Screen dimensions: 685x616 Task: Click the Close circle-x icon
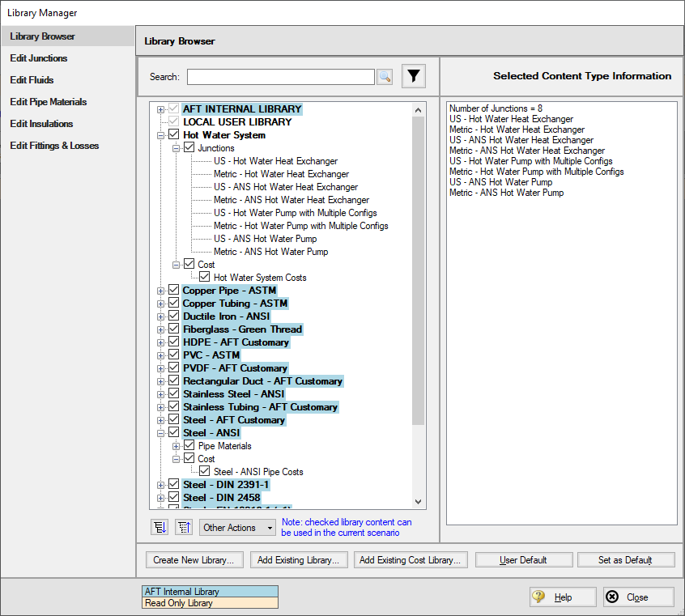(612, 597)
